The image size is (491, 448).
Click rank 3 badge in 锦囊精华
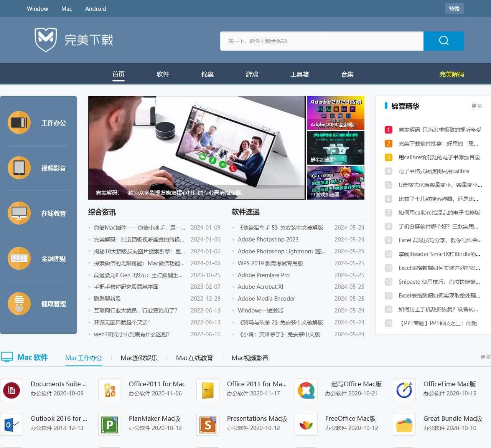tap(388, 157)
